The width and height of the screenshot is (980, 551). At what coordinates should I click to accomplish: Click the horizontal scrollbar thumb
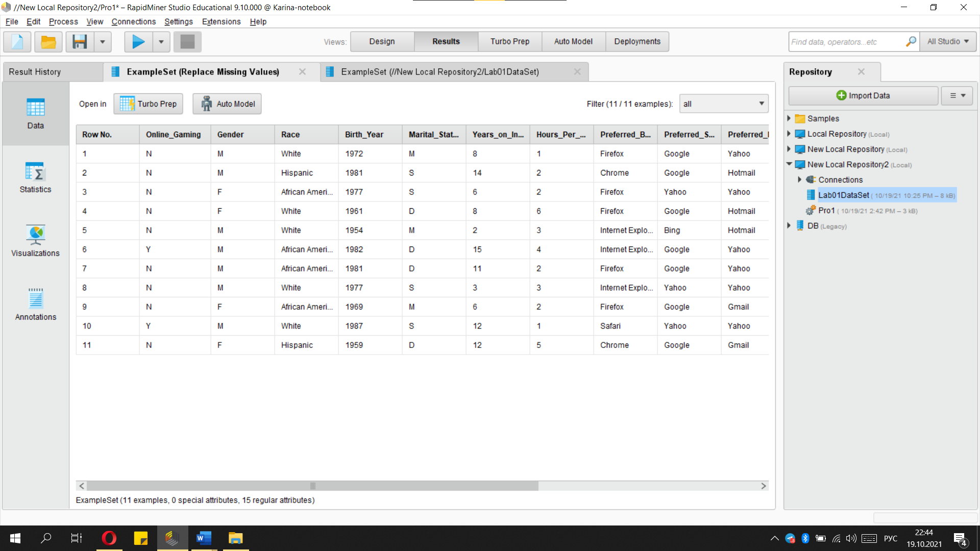312,486
